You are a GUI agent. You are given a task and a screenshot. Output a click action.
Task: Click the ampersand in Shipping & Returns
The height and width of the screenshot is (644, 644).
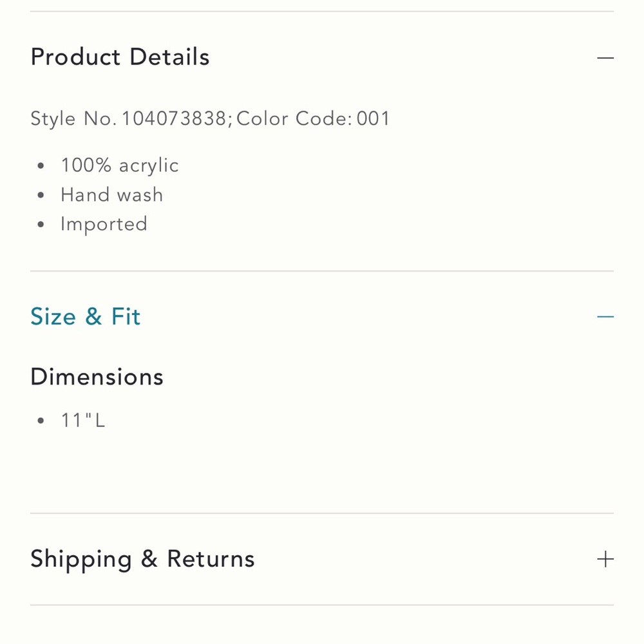[149, 558]
